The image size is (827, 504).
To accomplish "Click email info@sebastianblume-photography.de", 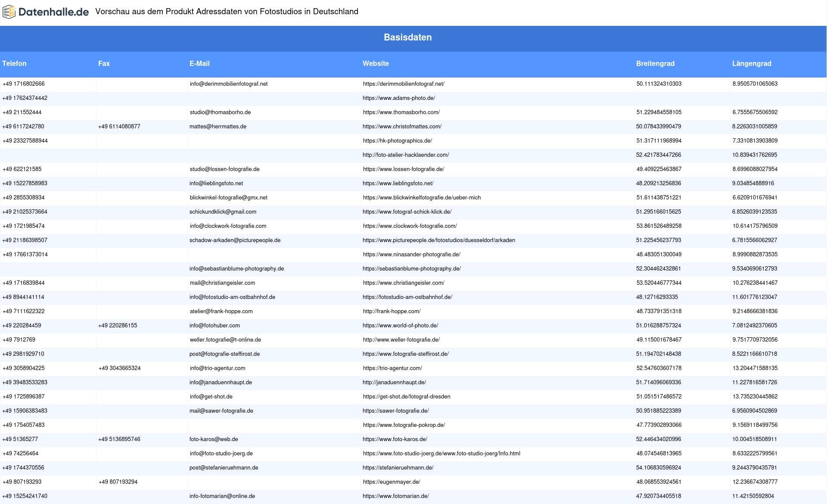I will click(236, 269).
